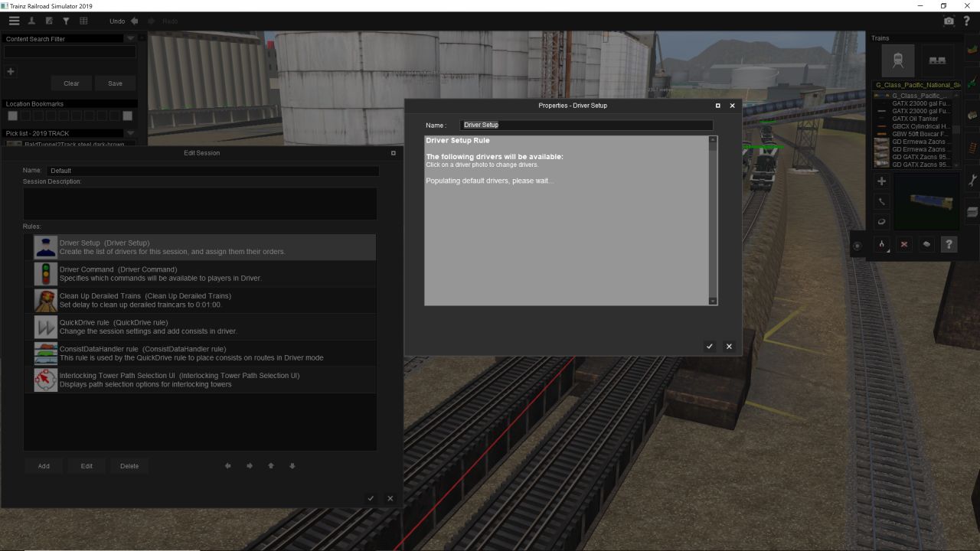Click the red X Delete Train tool

click(x=904, y=245)
